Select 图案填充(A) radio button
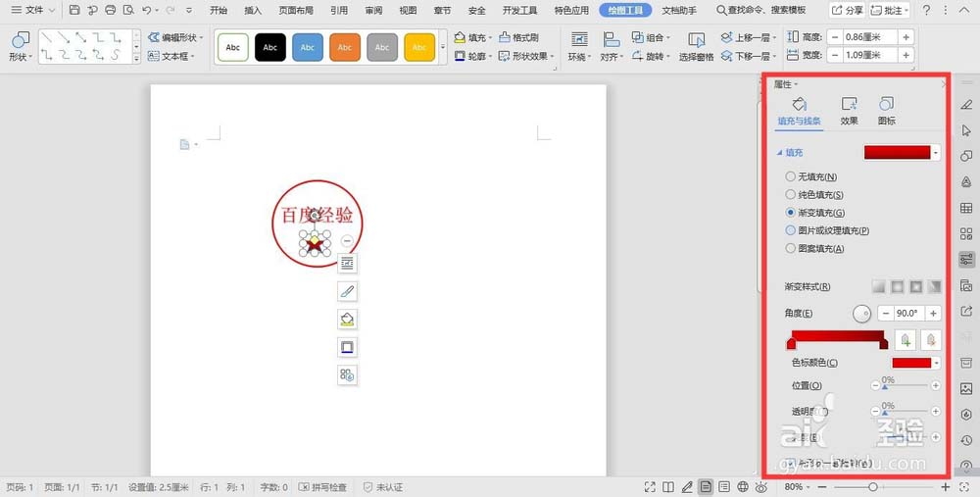The height and width of the screenshot is (497, 980). pyautogui.click(x=791, y=248)
